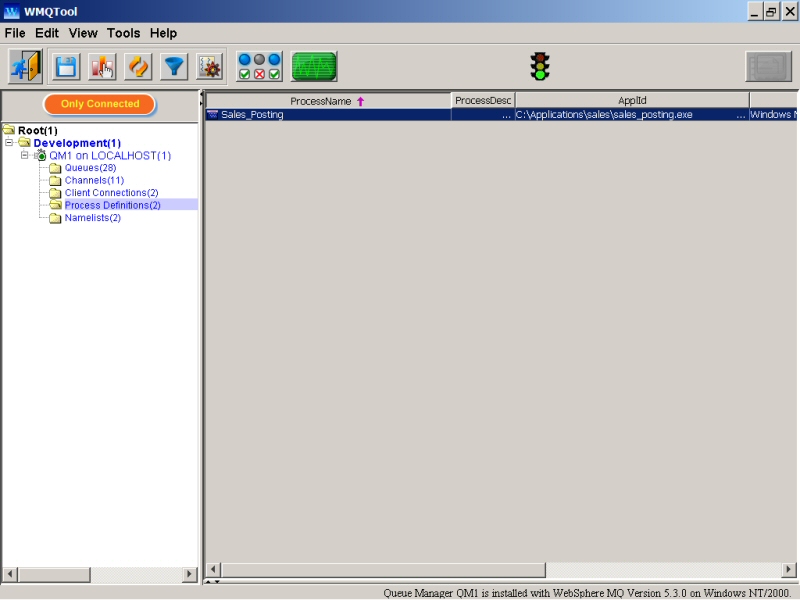
Task: Select Queues(28) in the tree
Action: [90, 168]
